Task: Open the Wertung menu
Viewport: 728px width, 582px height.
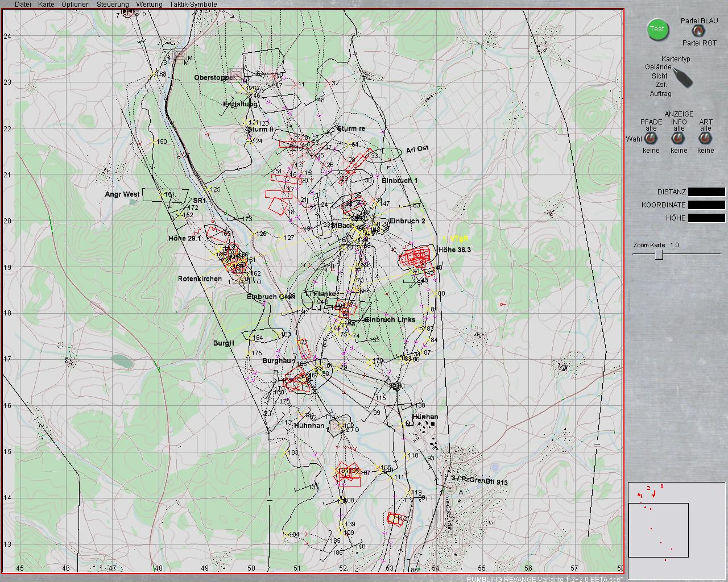Action: 149,5
